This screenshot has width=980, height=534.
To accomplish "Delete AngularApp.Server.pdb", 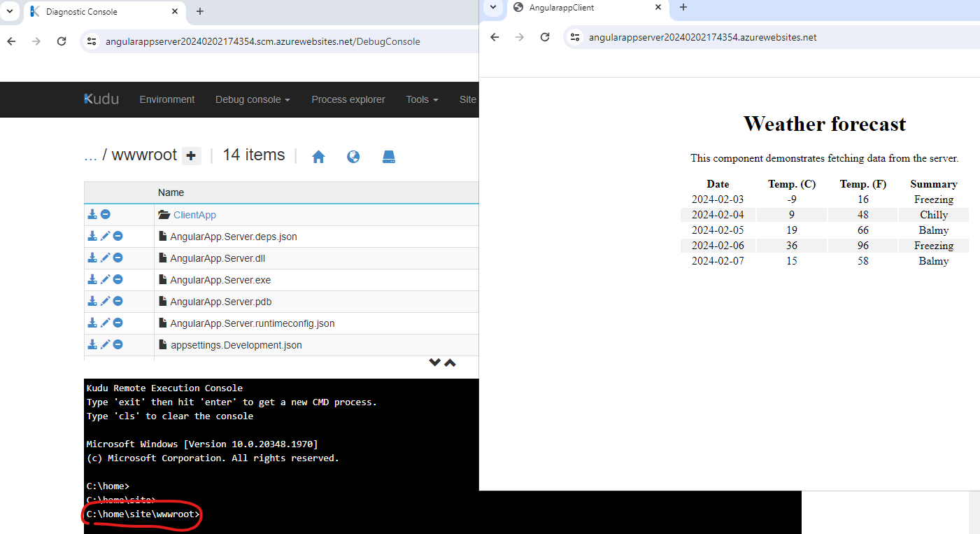I will (118, 301).
